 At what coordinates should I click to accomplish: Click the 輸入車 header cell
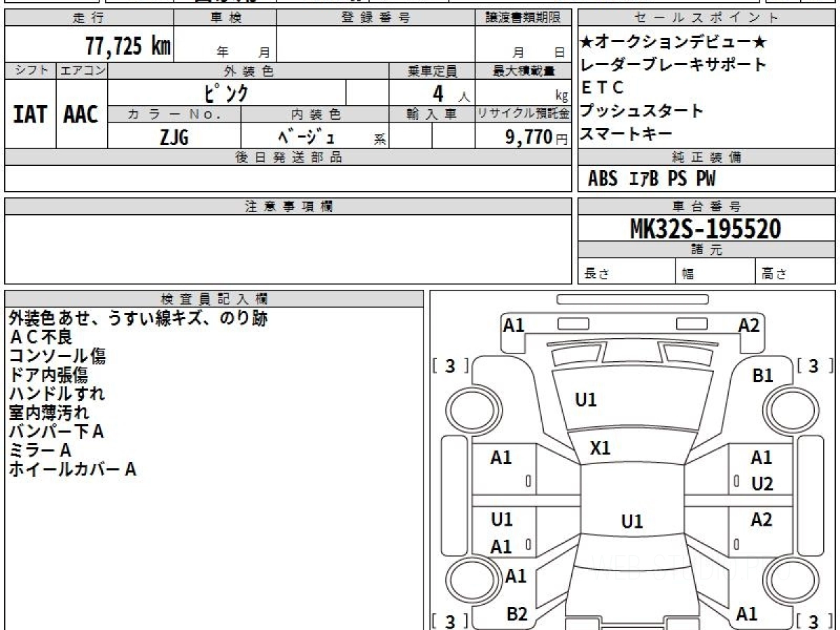(x=432, y=114)
